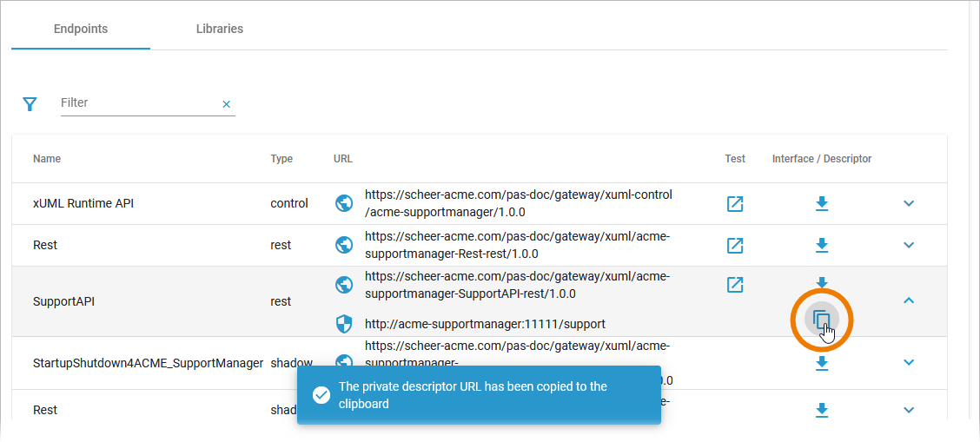Download descriptor for Rest rest endpoint

tap(822, 246)
